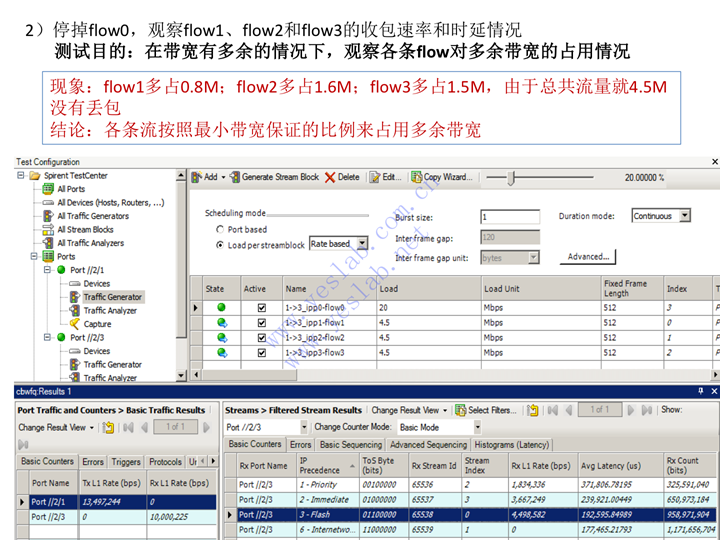Viewport: 720px width, 540px height.
Task: Collapse the Port //2/1 tree node
Action: [48, 270]
